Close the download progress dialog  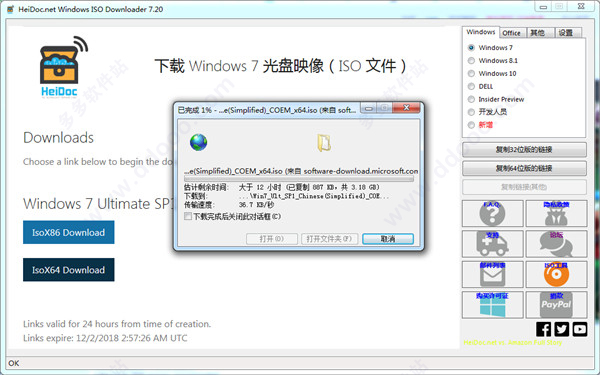pos(406,109)
